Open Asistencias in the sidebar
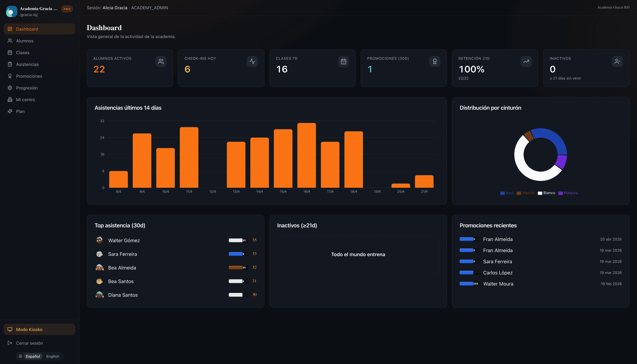637x364 pixels. [x=39, y=64]
